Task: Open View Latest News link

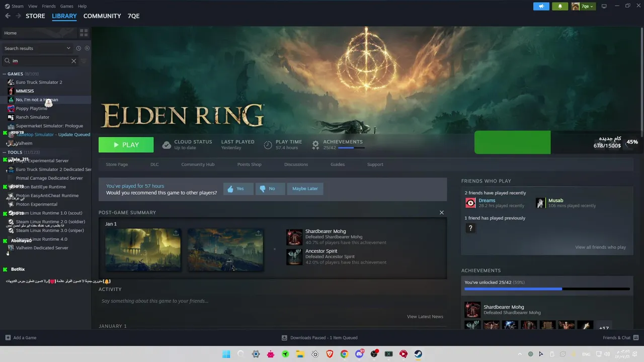Action: pyautogui.click(x=425, y=317)
